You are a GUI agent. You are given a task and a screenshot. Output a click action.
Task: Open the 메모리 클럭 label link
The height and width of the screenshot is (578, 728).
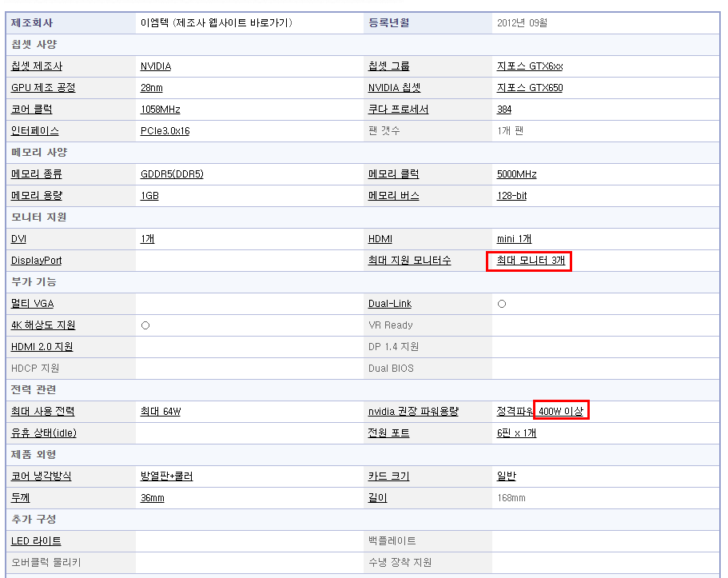pos(394,174)
